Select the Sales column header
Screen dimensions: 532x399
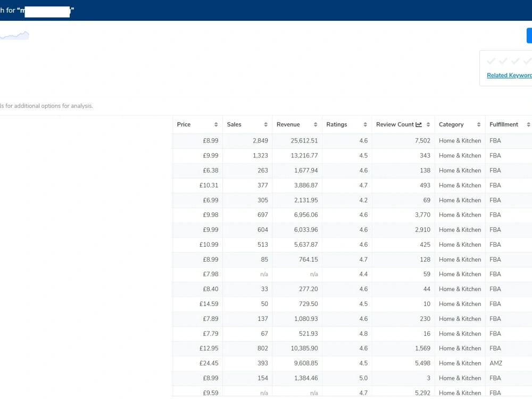[x=234, y=124]
